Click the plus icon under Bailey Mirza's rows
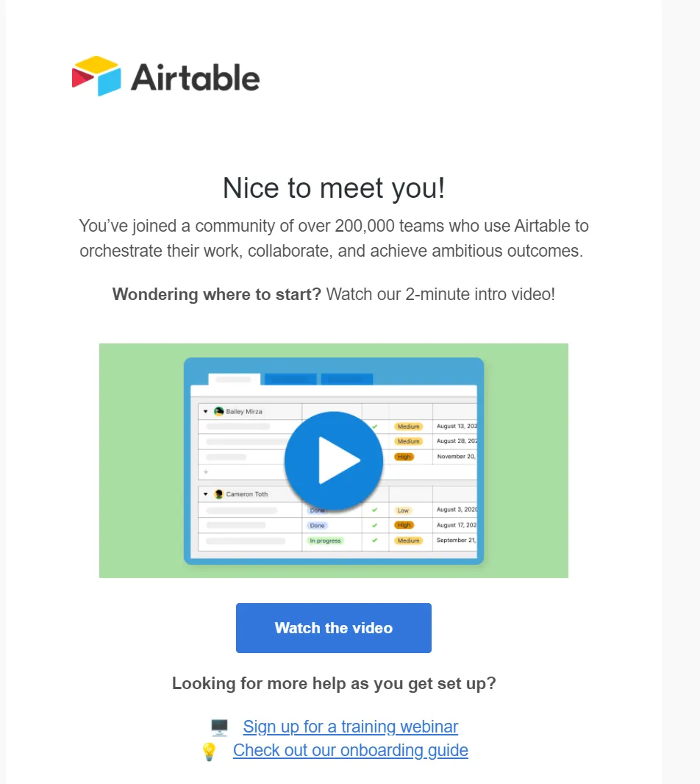This screenshot has height=784, width=700. pos(206,471)
